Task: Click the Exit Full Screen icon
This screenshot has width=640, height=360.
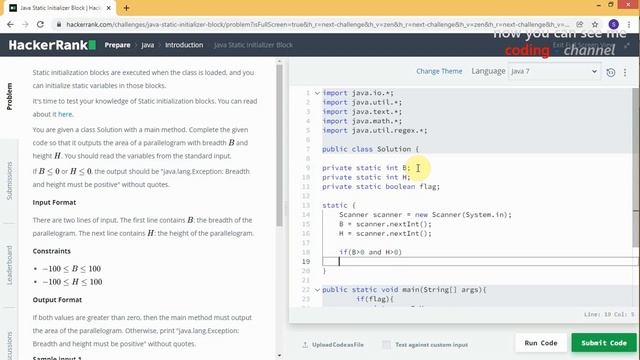Action: [627, 45]
